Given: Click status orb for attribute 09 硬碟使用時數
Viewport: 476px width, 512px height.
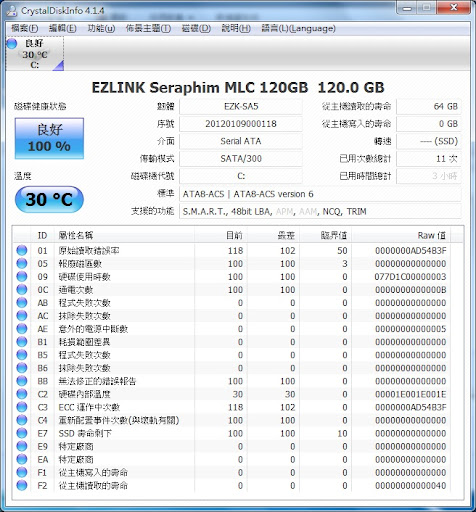Looking at the screenshot, I should [x=22, y=276].
